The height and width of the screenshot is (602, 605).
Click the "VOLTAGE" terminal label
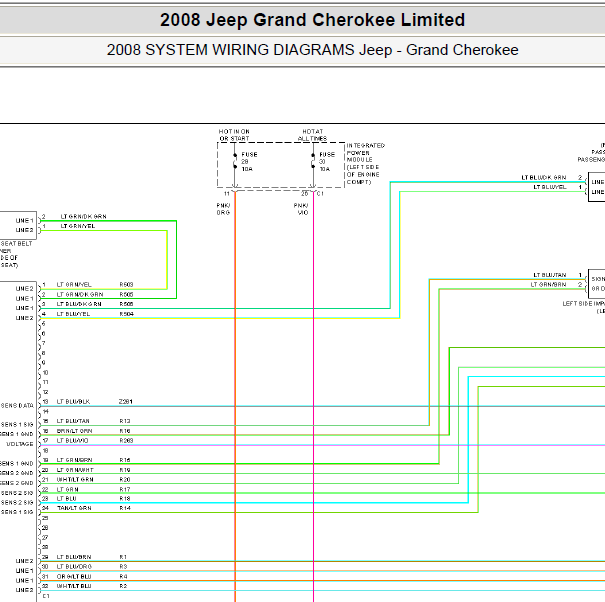click(x=20, y=444)
